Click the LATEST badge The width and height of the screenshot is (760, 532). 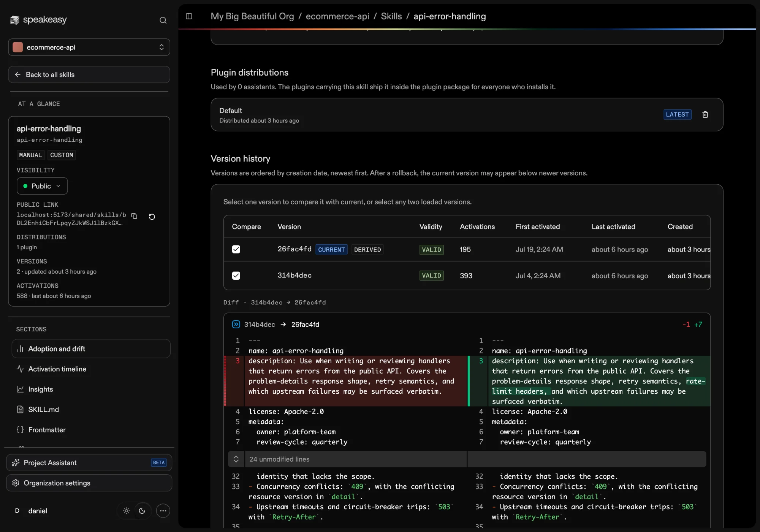pos(677,114)
